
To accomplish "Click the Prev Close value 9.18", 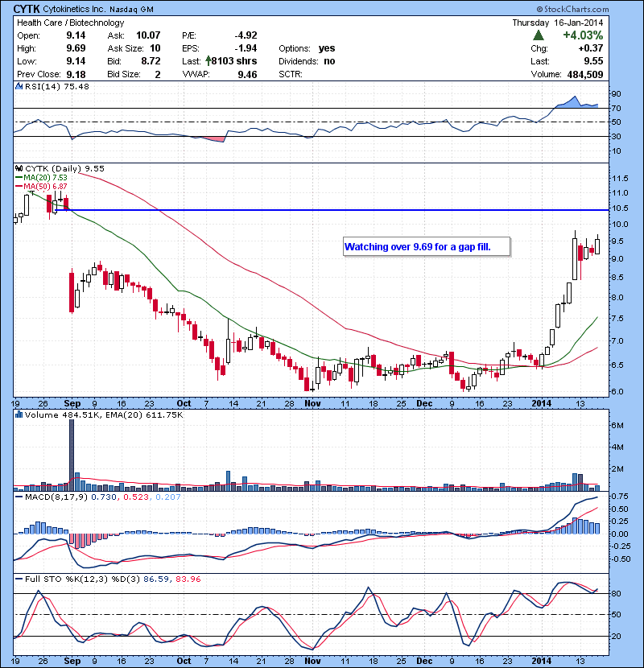I will click(76, 74).
